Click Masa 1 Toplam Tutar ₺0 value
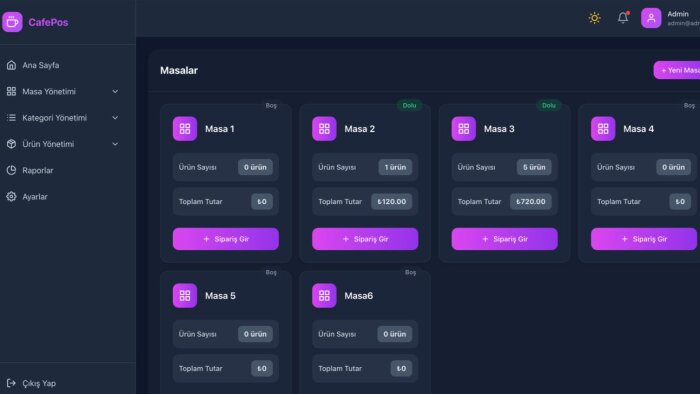 click(262, 202)
